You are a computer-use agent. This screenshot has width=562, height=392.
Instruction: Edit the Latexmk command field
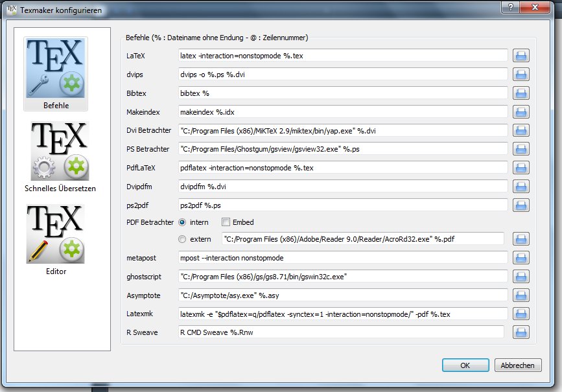343,314
